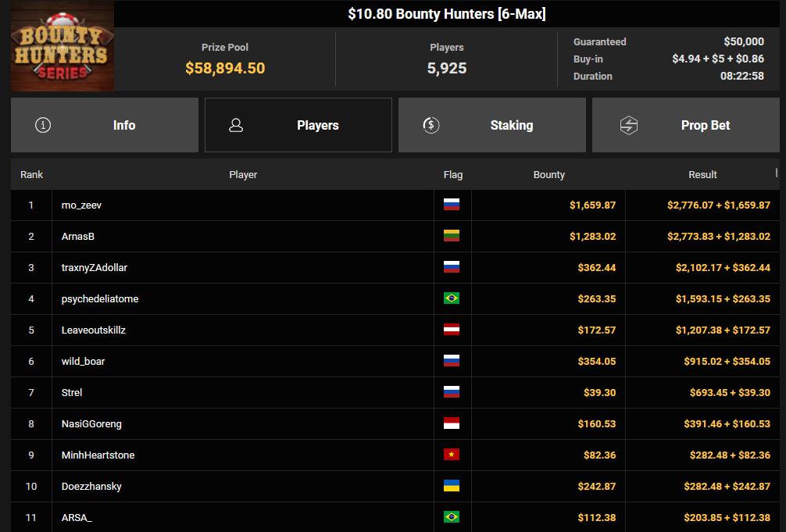Click mo_zeev's Russian flag icon
The image size is (786, 532).
[x=452, y=205]
